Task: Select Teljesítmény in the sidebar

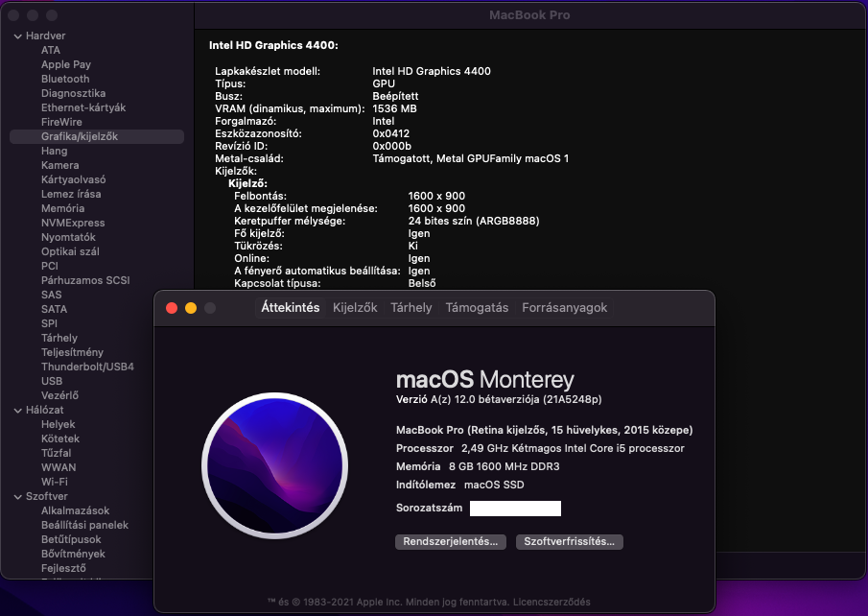Action: coord(72,352)
